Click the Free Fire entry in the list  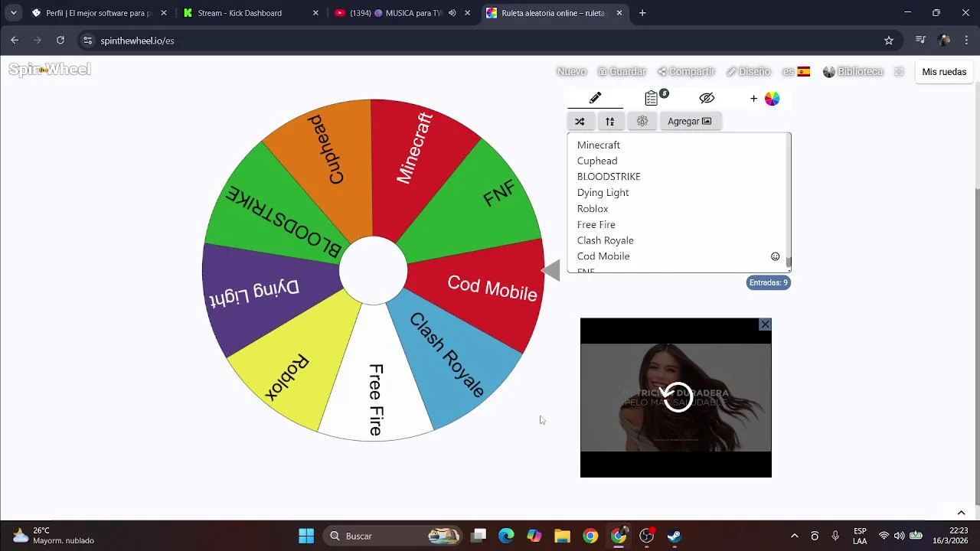point(596,224)
